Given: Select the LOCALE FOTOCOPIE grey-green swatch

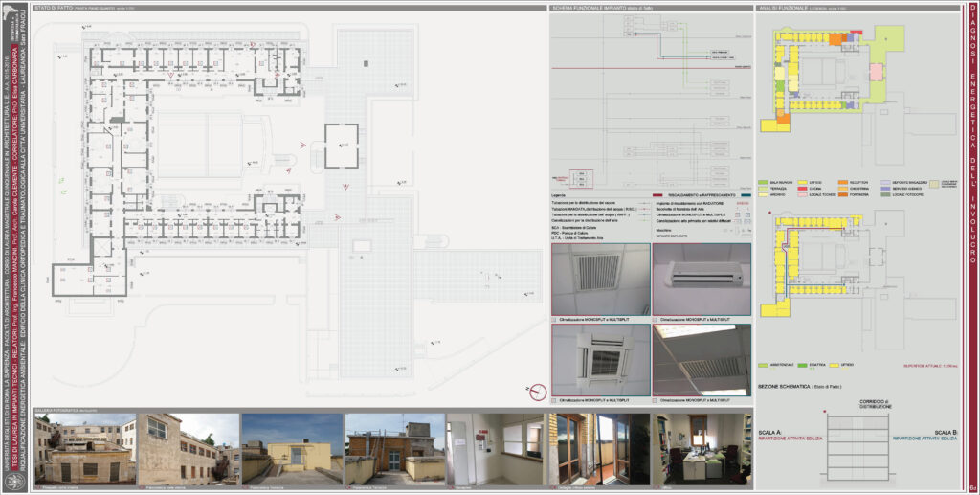Looking at the screenshot, I should click(x=886, y=194).
